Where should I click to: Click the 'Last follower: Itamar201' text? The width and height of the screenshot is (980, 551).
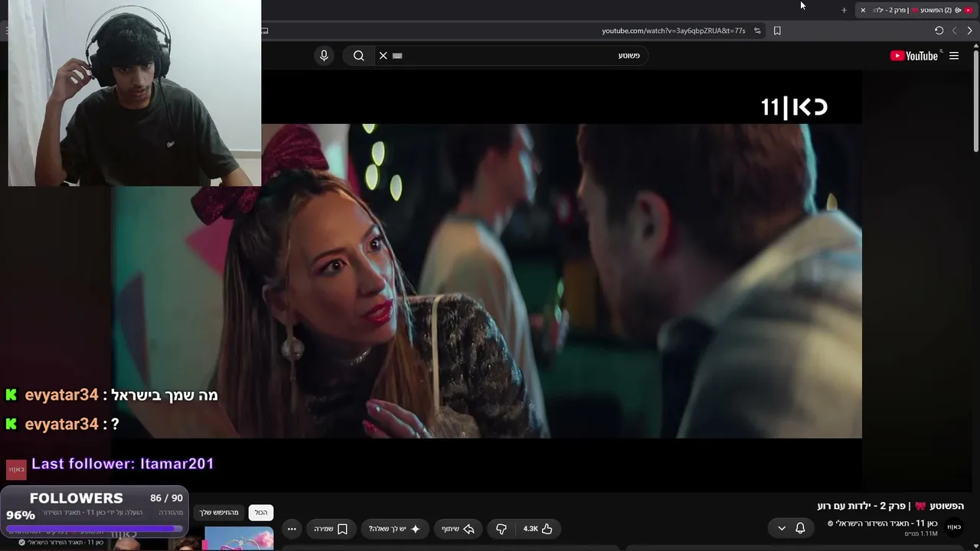pyautogui.click(x=122, y=464)
